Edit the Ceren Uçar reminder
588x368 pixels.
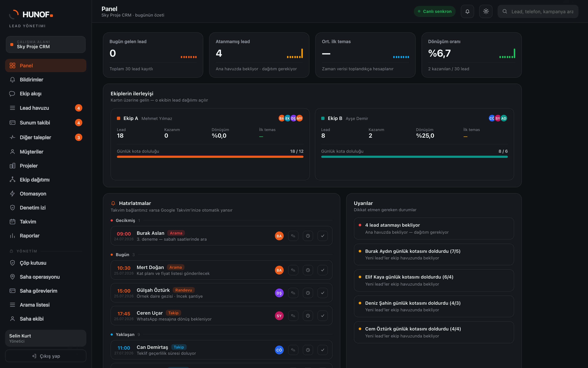(x=293, y=316)
